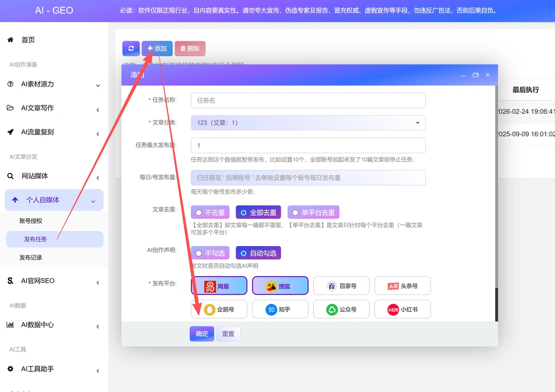
Task: Click the 确定 button
Action: coord(202,334)
